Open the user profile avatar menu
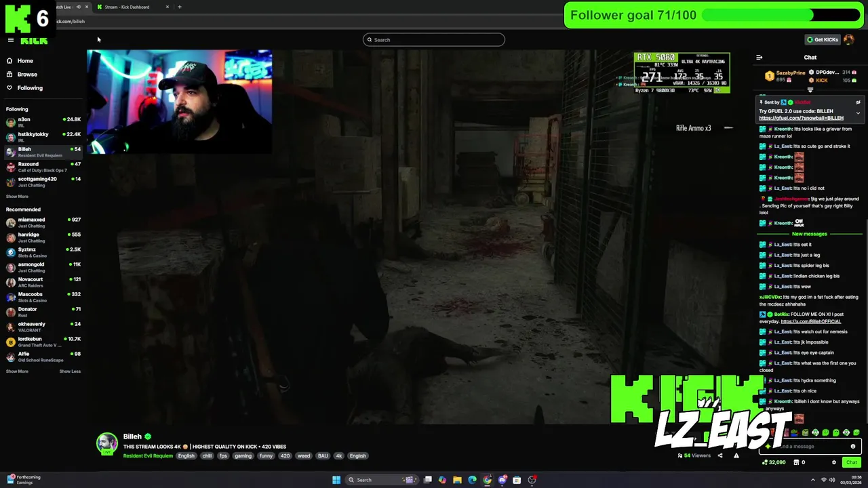 pyautogui.click(x=849, y=39)
